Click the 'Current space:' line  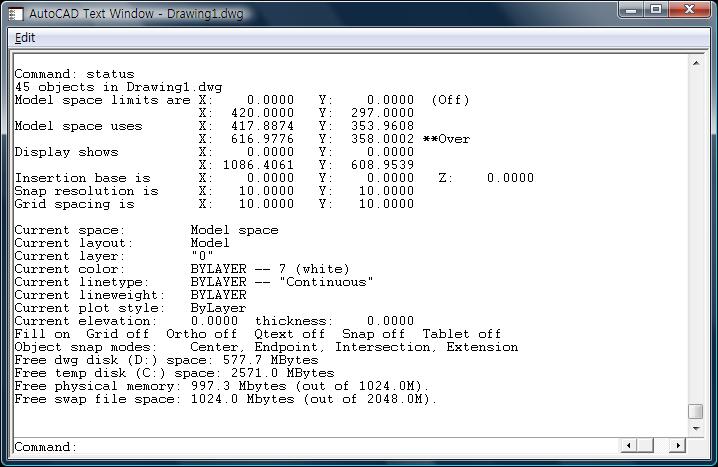tap(146, 230)
